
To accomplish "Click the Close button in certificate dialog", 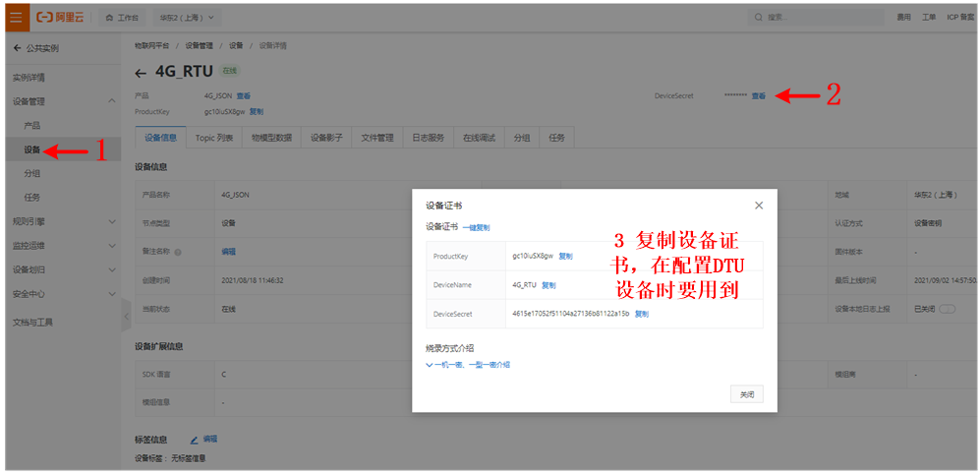I will pos(747,394).
